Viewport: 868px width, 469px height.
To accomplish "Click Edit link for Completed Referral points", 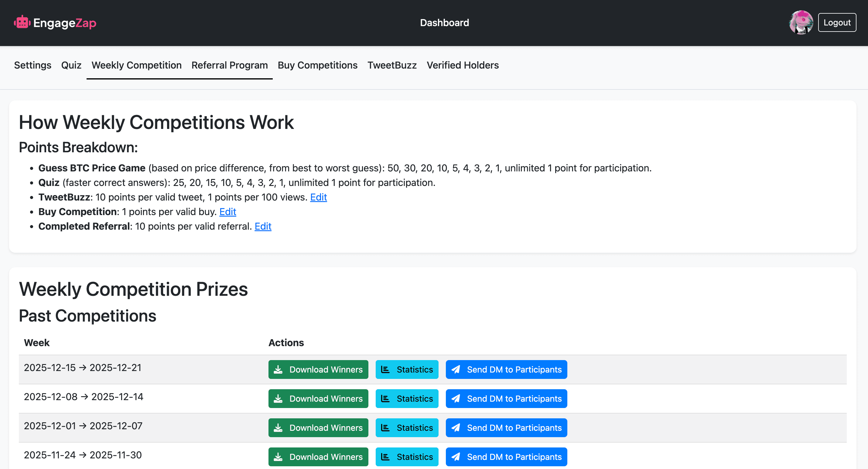I will (263, 226).
